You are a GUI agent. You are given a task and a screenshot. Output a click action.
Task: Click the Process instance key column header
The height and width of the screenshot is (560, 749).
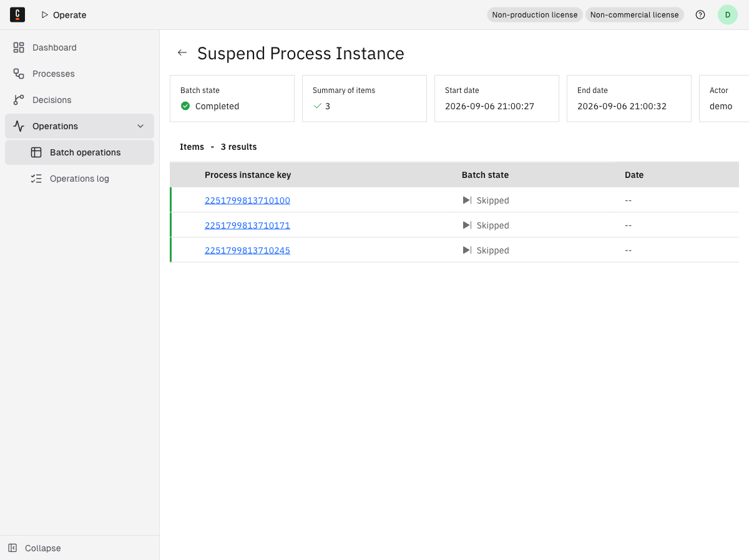[248, 175]
